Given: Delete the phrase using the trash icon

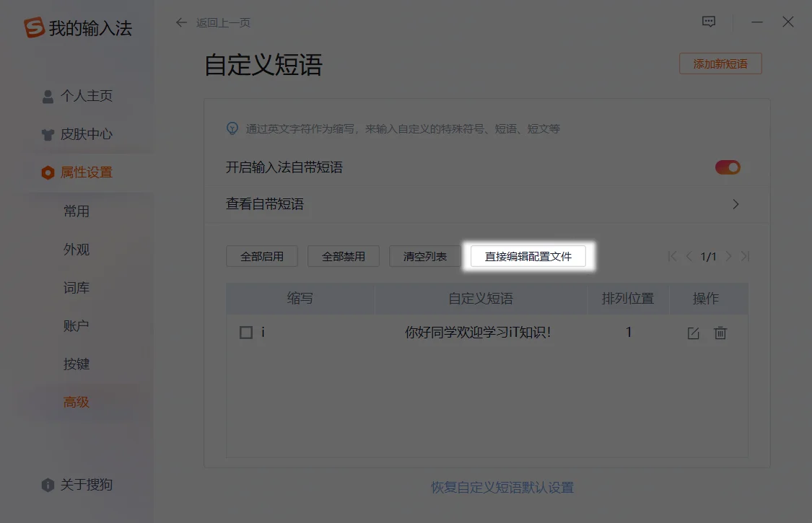Looking at the screenshot, I should (x=720, y=333).
